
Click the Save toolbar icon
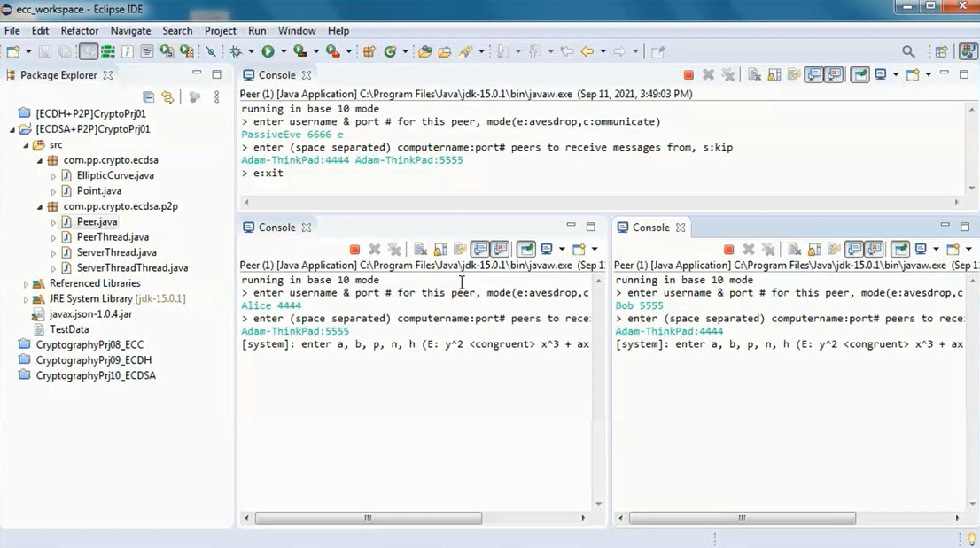[x=43, y=51]
